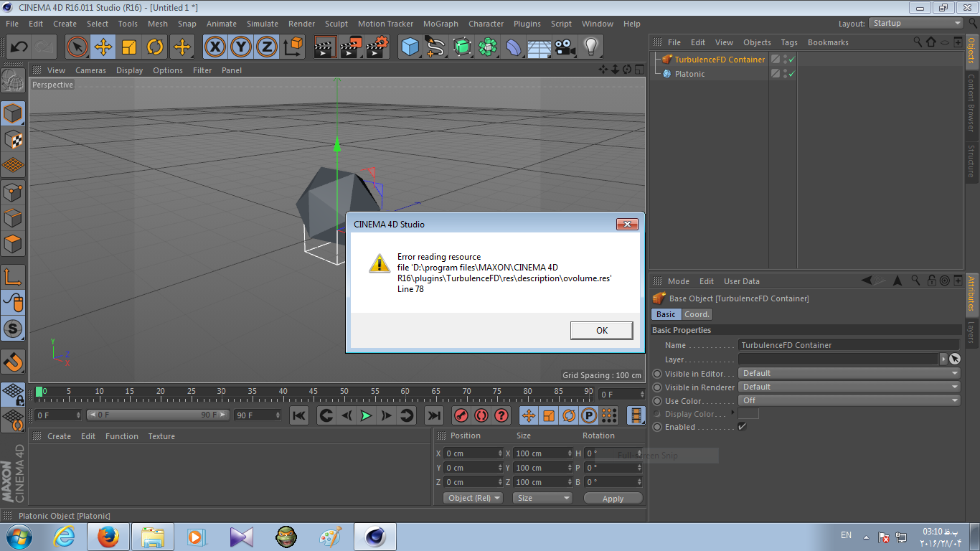
Task: Add a Light object bulb icon
Action: [590, 47]
